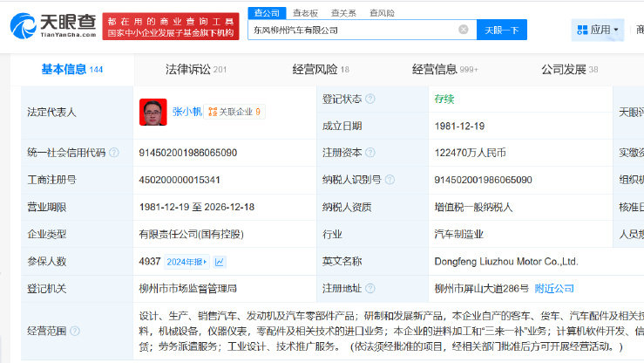Select the address 柳州市屏山大道286号
The height and width of the screenshot is (363, 644).
[x=481, y=289]
